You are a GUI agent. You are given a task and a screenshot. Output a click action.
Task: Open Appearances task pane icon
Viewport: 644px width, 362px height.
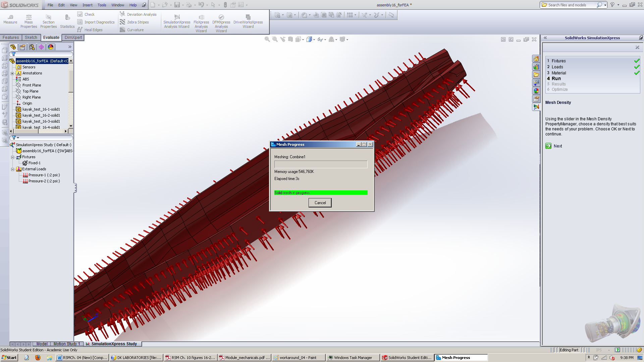(536, 91)
